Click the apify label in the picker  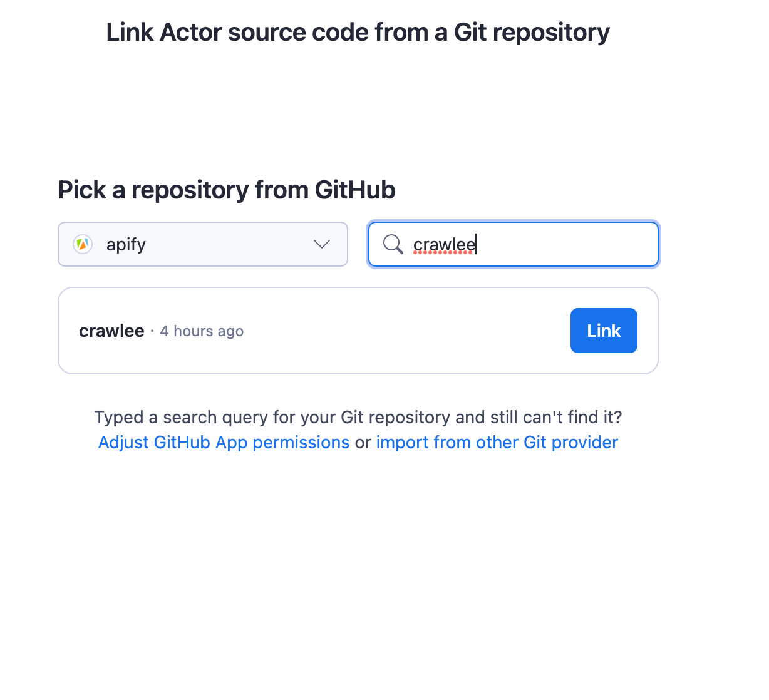tap(126, 244)
